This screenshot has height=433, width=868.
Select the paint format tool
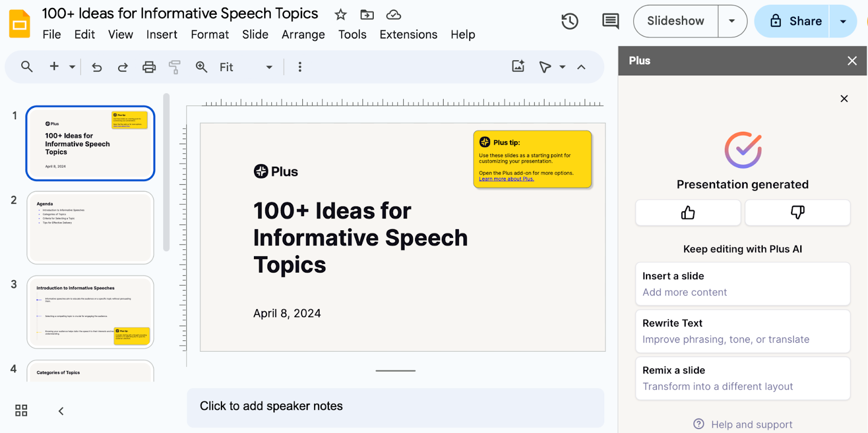pos(175,67)
